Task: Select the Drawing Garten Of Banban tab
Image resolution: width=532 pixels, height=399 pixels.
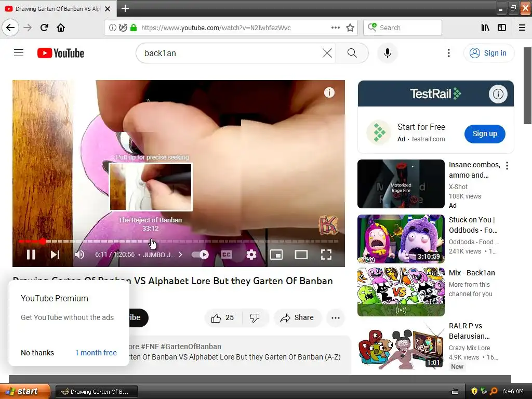Action: point(58,9)
